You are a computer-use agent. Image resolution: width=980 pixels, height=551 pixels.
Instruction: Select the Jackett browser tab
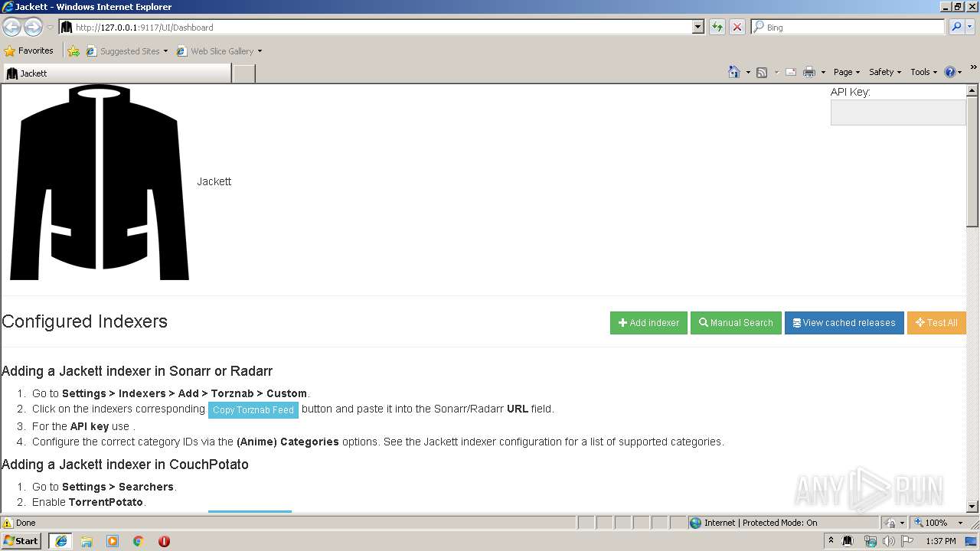tap(116, 73)
